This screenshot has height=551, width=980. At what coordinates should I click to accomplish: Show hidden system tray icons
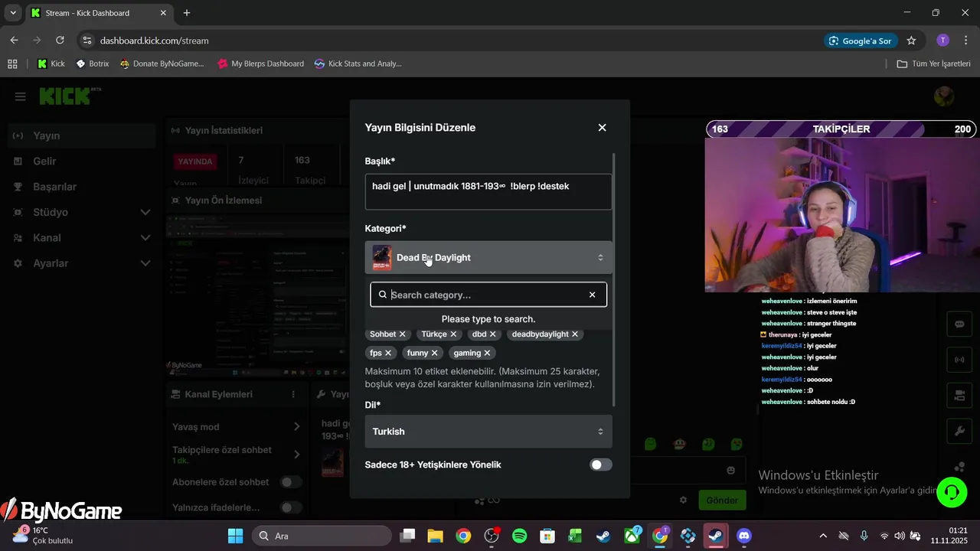coord(823,536)
